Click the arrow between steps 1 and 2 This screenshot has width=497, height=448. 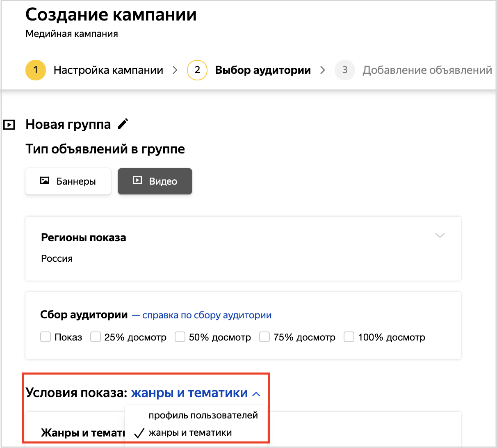tap(175, 70)
